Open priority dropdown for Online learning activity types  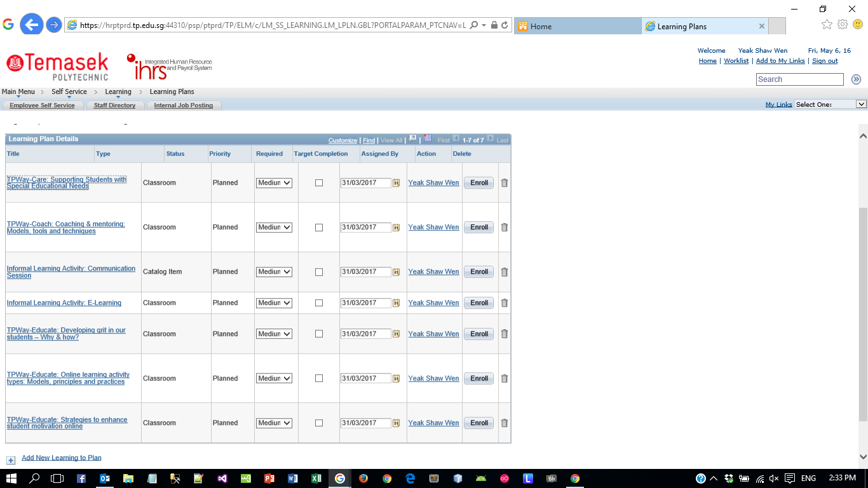point(274,379)
